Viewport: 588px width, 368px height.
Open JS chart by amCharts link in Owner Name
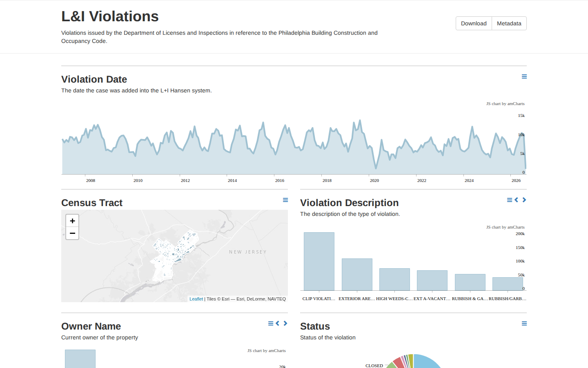pos(266,351)
